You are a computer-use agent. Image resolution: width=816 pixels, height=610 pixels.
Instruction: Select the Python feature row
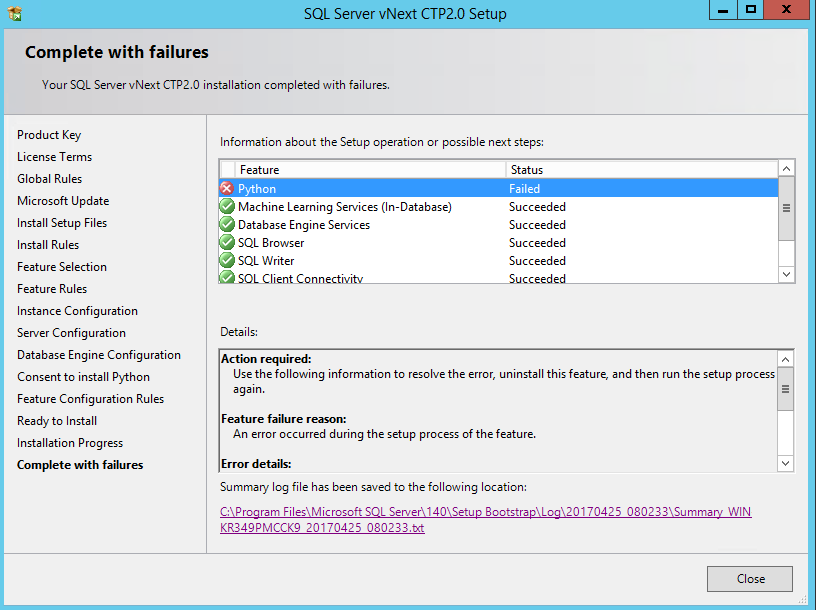[499, 188]
